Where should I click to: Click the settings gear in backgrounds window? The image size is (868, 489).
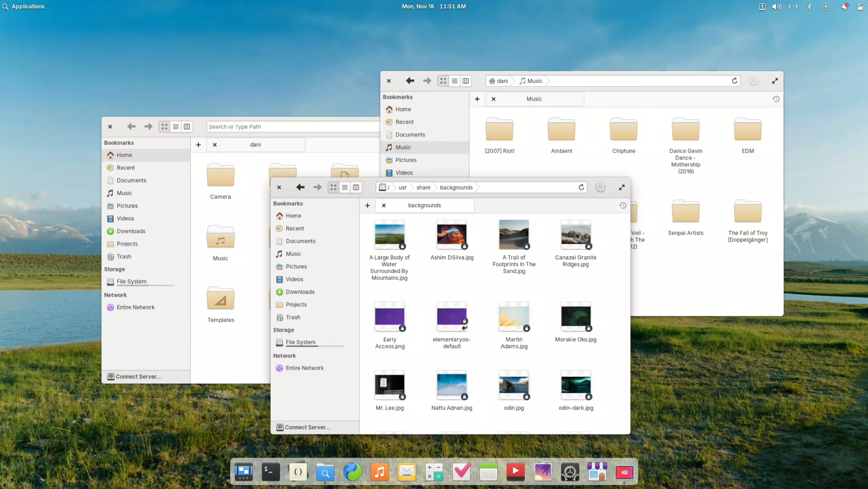click(600, 187)
